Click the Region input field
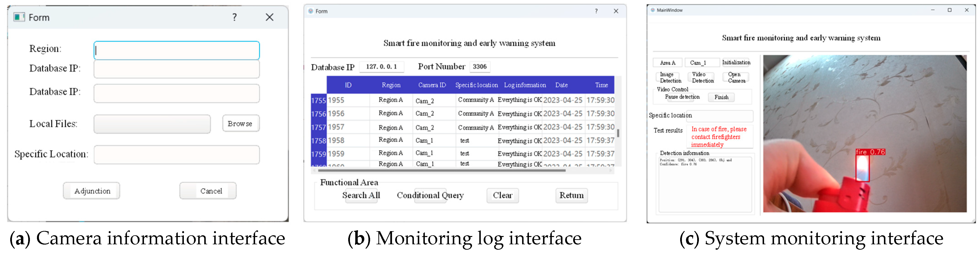The width and height of the screenshot is (980, 256). pos(177,50)
